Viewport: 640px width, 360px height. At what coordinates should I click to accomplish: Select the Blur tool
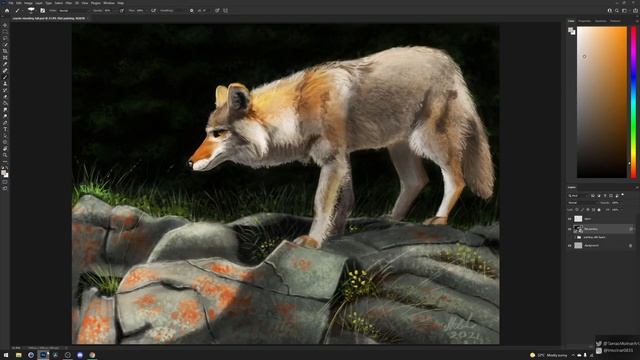point(5,110)
